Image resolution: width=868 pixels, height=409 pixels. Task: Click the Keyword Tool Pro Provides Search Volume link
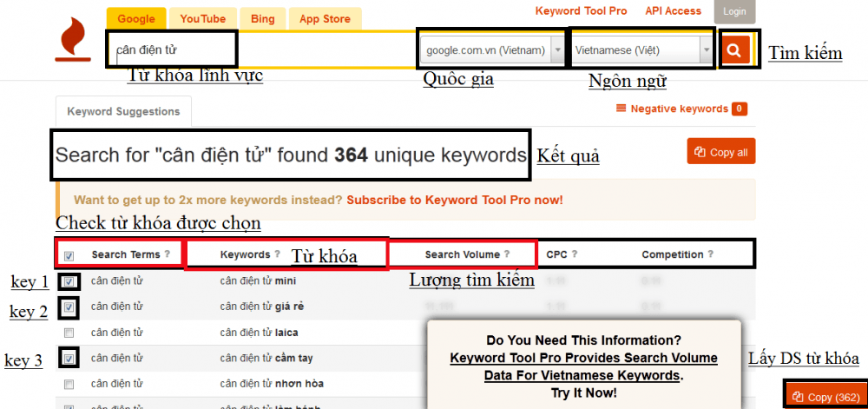(x=583, y=366)
